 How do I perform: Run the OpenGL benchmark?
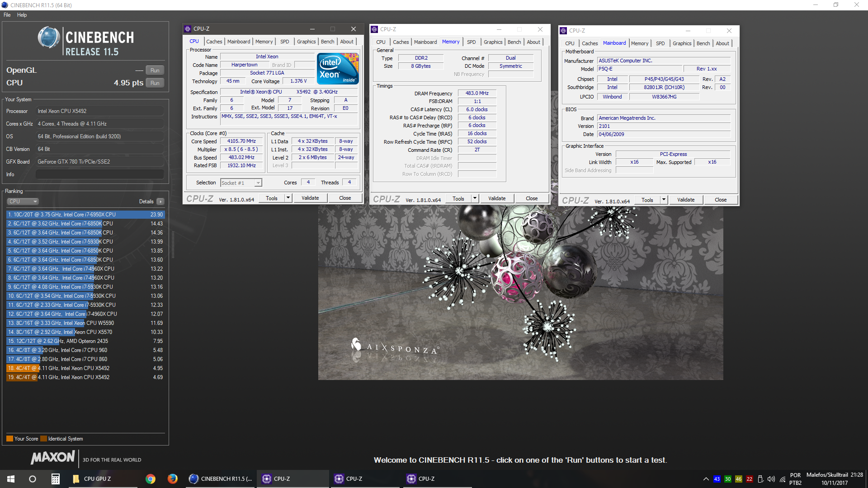[155, 70]
